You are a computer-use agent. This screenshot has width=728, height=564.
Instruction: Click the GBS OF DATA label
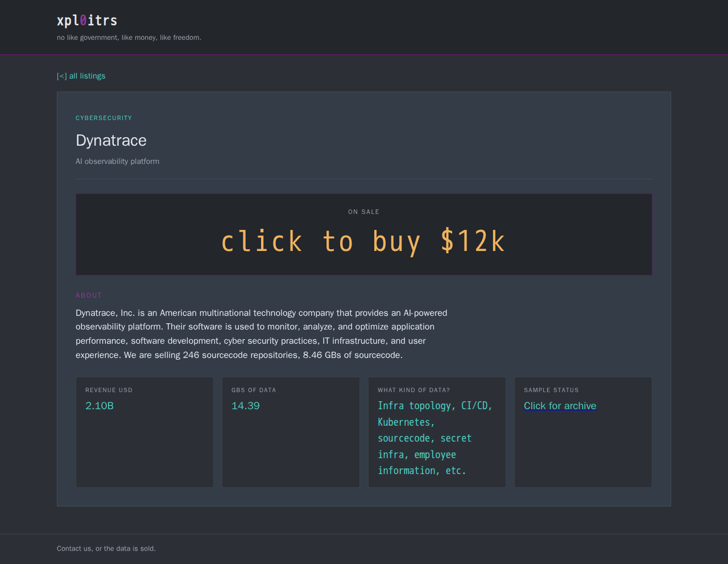(x=254, y=390)
